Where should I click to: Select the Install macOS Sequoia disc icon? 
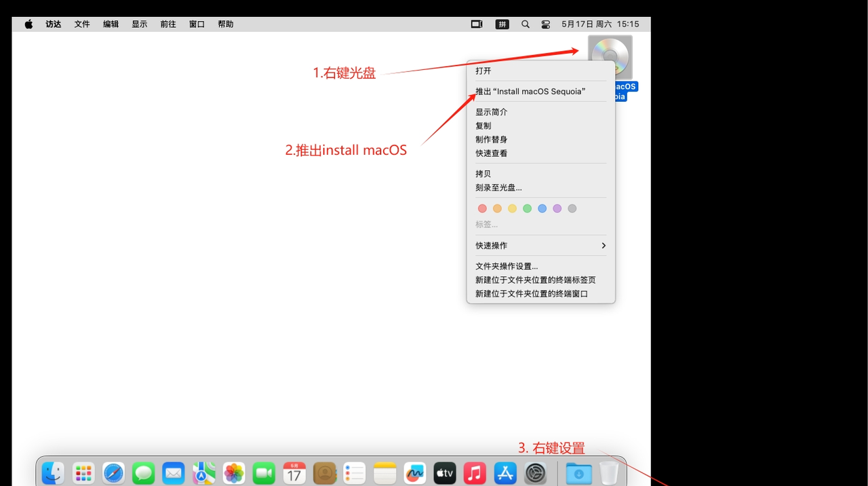pyautogui.click(x=610, y=58)
